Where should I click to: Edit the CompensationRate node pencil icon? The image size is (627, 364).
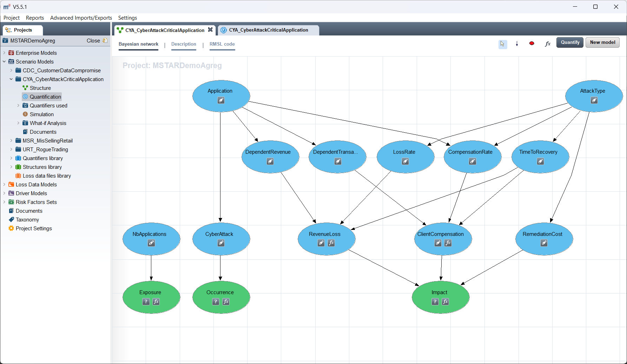click(473, 161)
